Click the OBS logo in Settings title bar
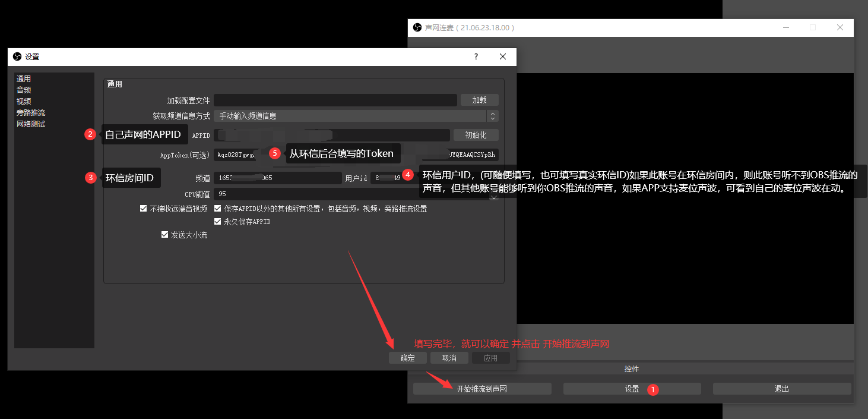Viewport: 868px width, 419px height. (17, 57)
